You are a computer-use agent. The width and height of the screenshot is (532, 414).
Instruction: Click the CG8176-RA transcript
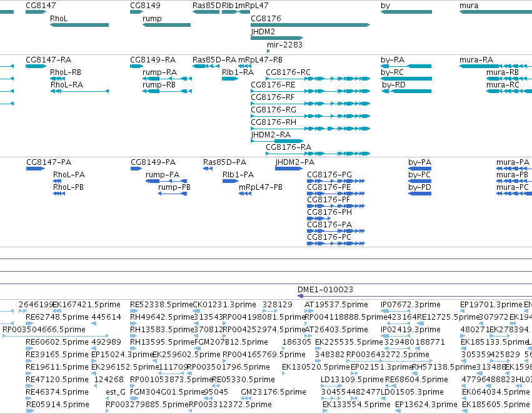[x=318, y=154]
